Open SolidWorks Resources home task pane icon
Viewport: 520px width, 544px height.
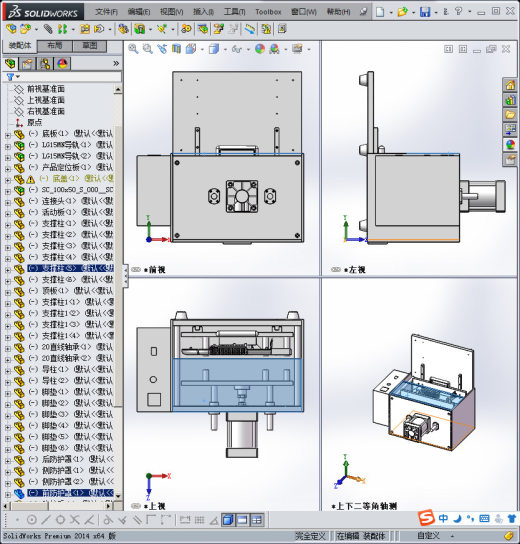(510, 85)
